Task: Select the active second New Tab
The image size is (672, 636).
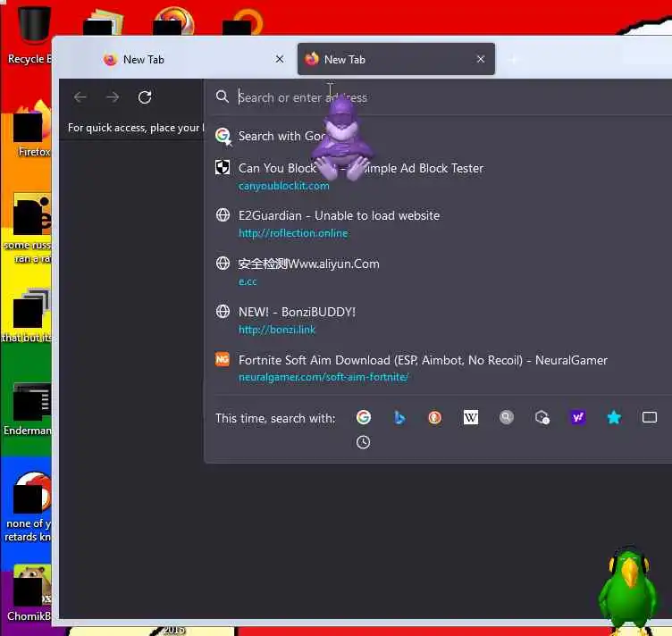Action: click(396, 59)
